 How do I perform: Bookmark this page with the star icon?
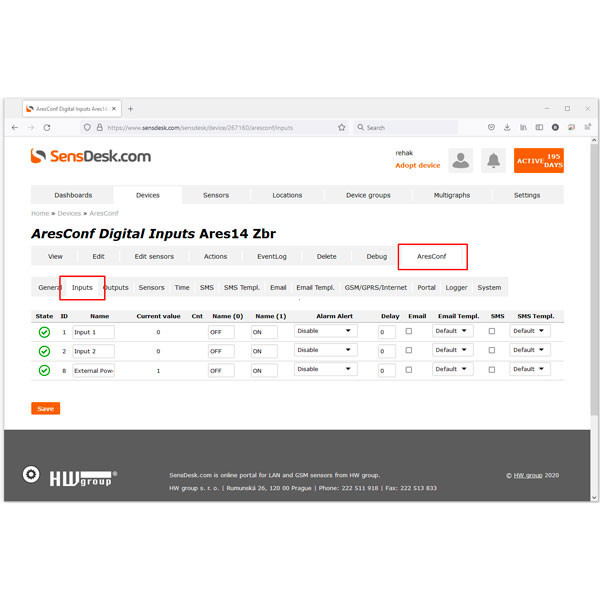coord(342,127)
